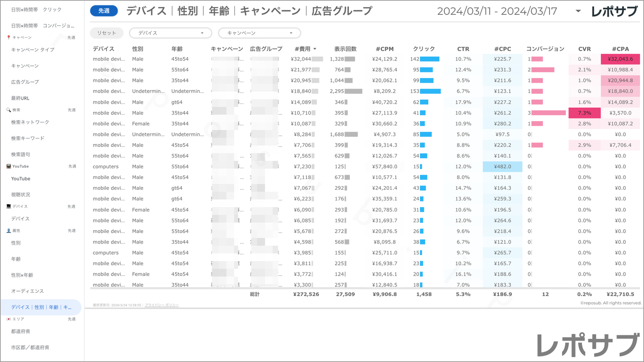Open the キャンペーン filter dropdown
The width and height of the screenshot is (644, 362).
[259, 33]
